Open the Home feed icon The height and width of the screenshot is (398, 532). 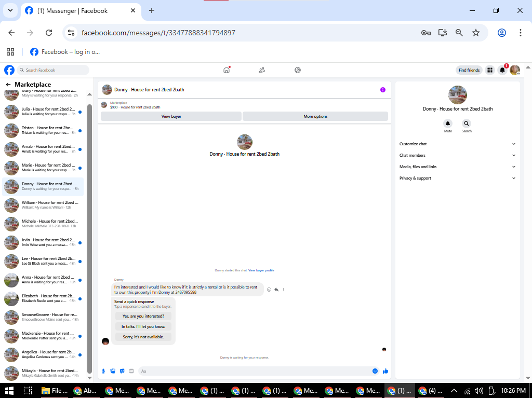227,70
